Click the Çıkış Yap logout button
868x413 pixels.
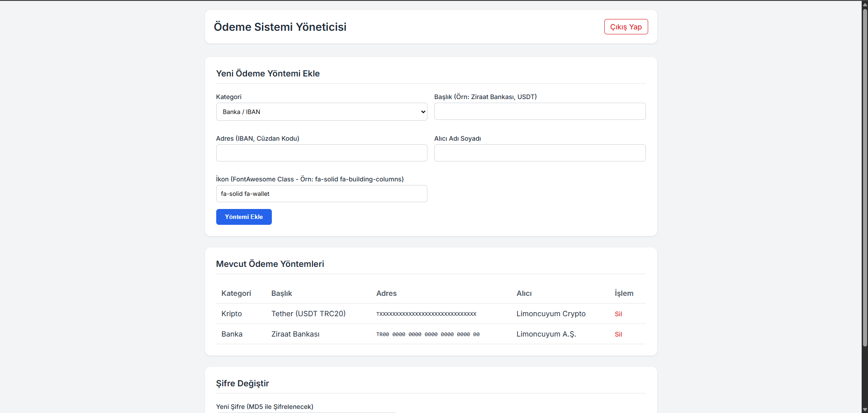coord(626,27)
